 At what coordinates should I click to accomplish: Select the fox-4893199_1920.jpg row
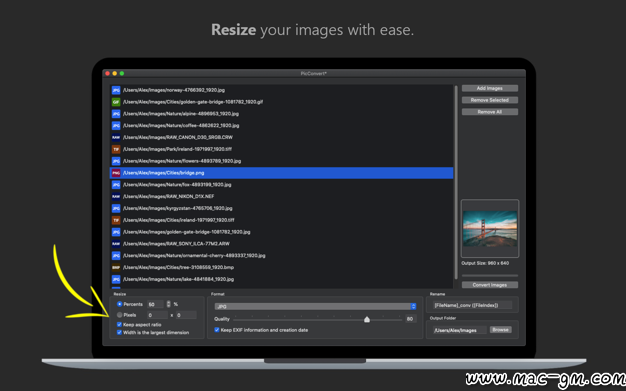point(282,185)
